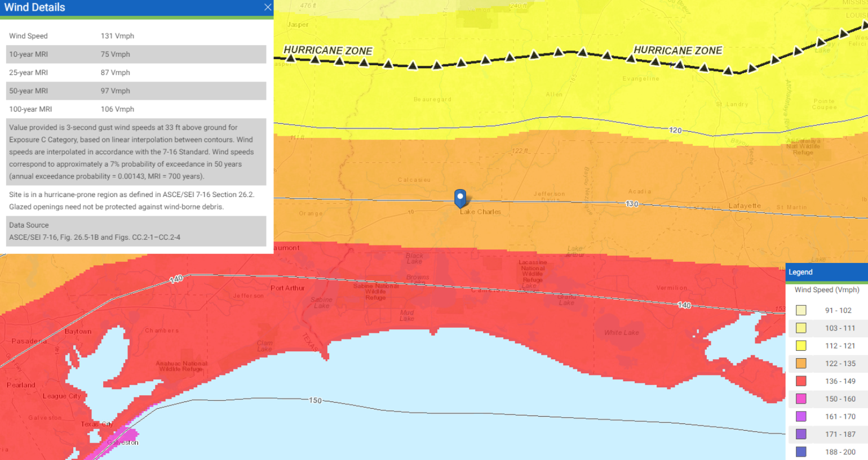Screen dimensions: 868x460
Task: Click the 130 contour line label
Action: 632,204
